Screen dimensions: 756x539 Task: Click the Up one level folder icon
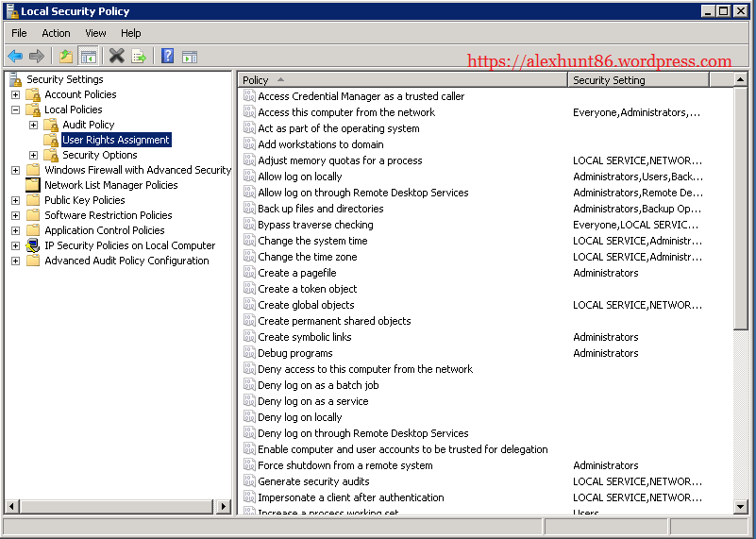point(65,57)
